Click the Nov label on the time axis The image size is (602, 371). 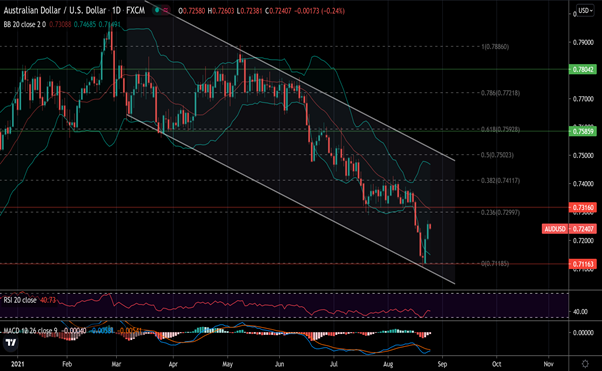(x=549, y=364)
